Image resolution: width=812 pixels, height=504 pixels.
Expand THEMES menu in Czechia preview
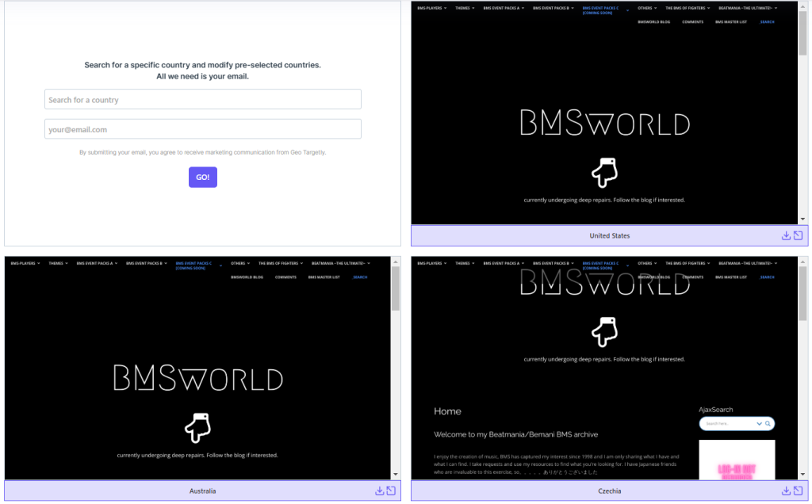tap(465, 263)
